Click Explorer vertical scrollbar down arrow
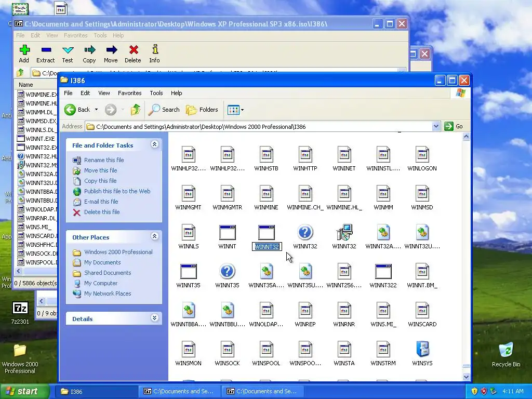The image size is (532, 399). [x=466, y=377]
